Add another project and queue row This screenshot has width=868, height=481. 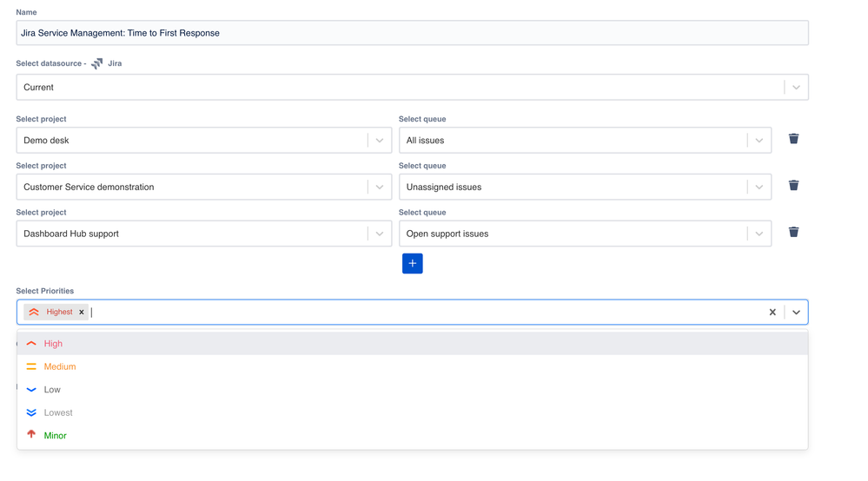[413, 263]
